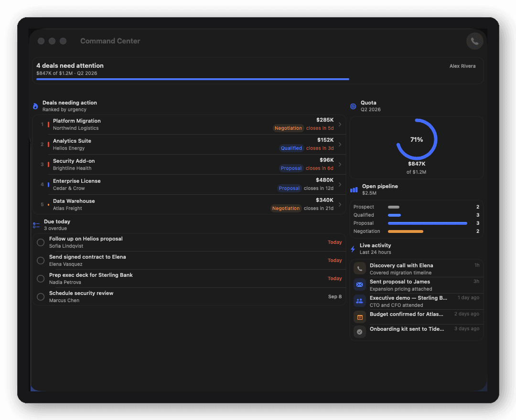Click the flame icon beside Deals needing action
516x420 pixels.
click(35, 106)
